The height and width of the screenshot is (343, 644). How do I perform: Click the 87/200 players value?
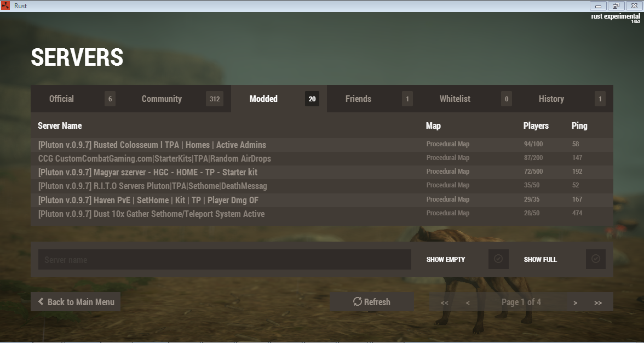[x=533, y=158]
